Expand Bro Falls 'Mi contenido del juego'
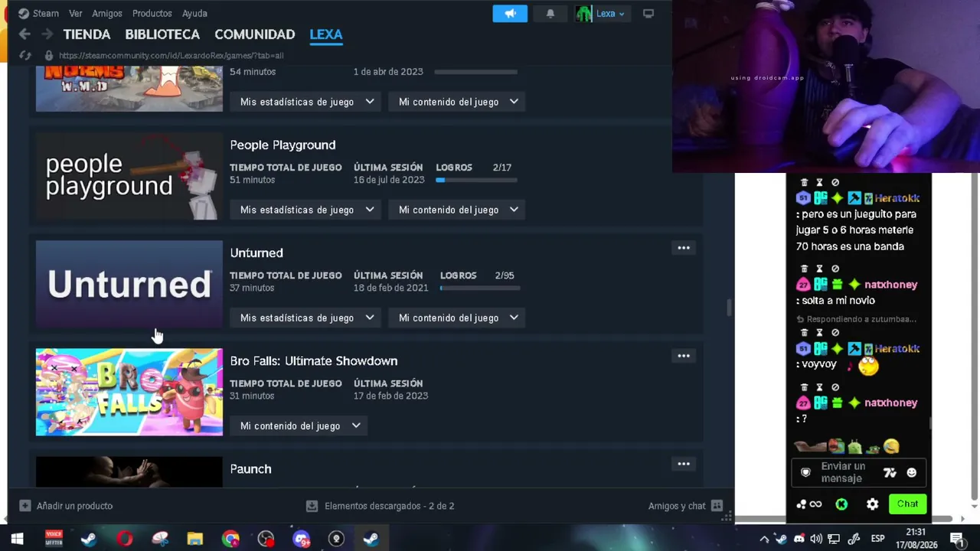This screenshot has height=551, width=980. click(x=299, y=425)
